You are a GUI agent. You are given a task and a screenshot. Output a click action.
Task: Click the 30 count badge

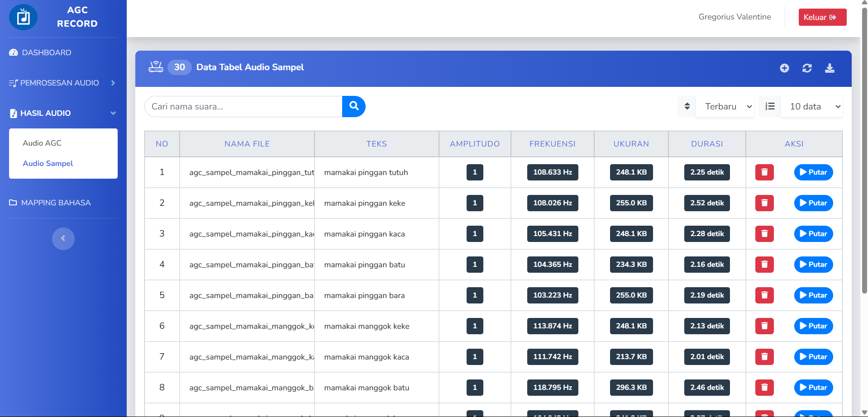[180, 67]
